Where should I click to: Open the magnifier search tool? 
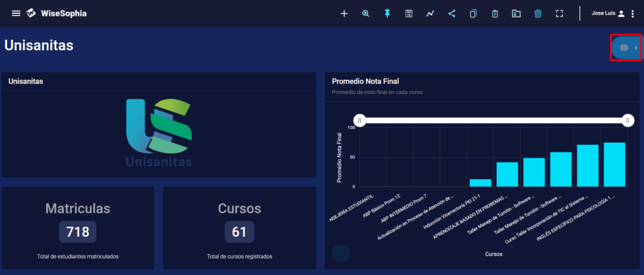[x=366, y=14]
